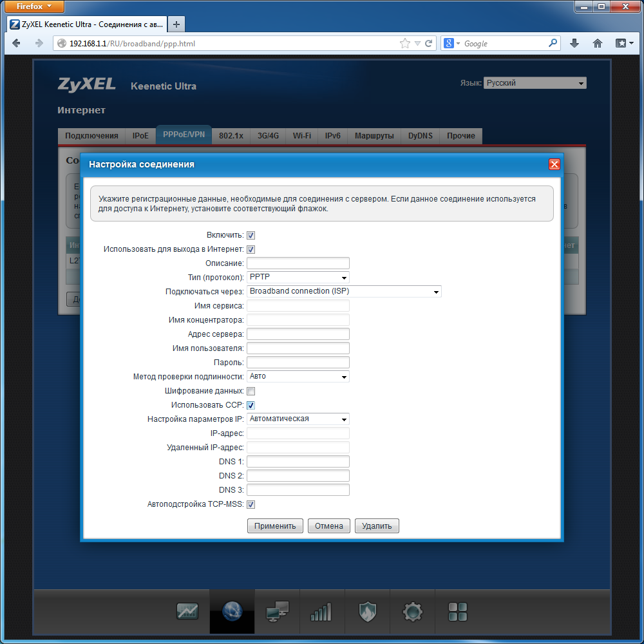Switch to the Wi-Fi tab
The height and width of the screenshot is (644, 644).
click(x=301, y=136)
